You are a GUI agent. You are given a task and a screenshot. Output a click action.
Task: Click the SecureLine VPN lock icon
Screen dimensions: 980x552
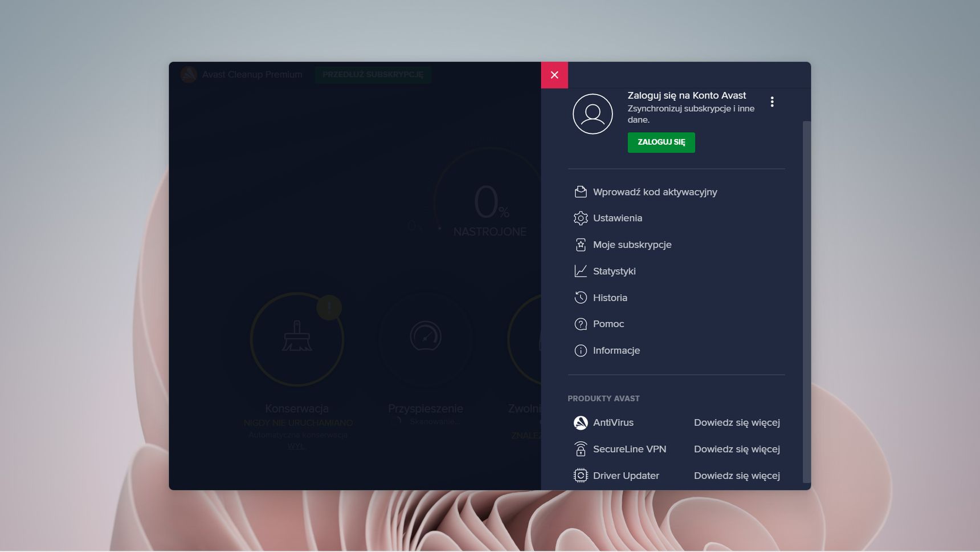tap(581, 449)
